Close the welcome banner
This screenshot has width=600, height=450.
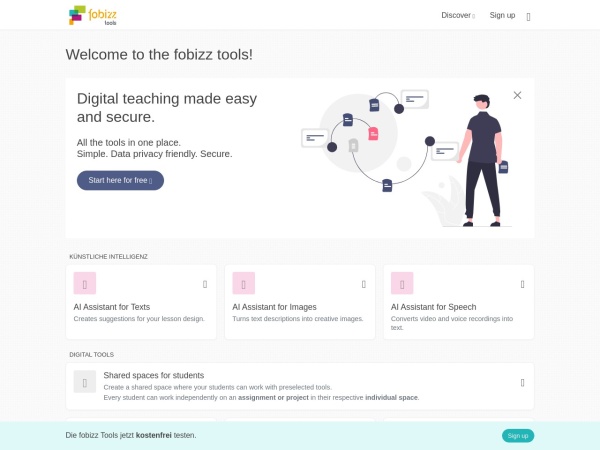pos(517,95)
